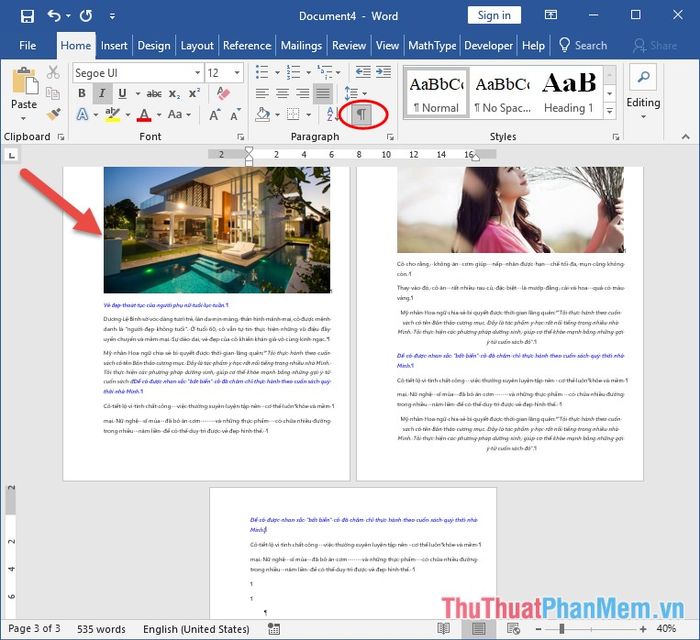Toggle Superscript formatting
This screenshot has height=640, width=700.
[x=194, y=93]
